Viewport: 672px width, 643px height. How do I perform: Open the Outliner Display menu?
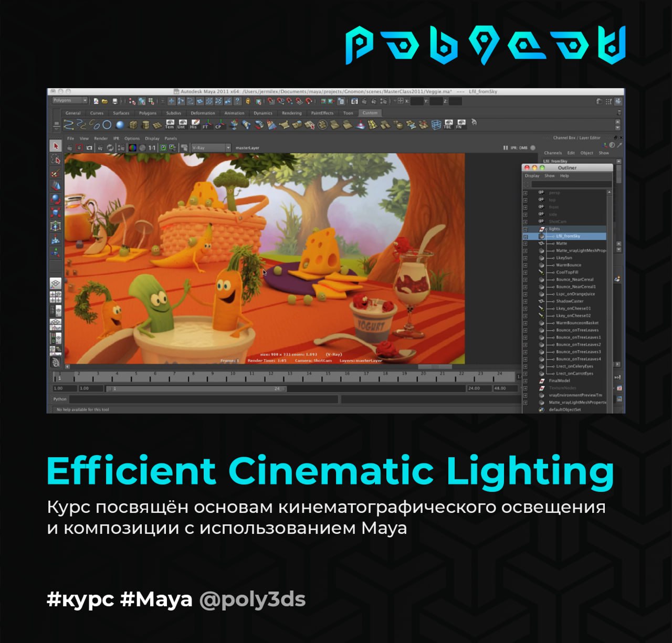point(532,176)
